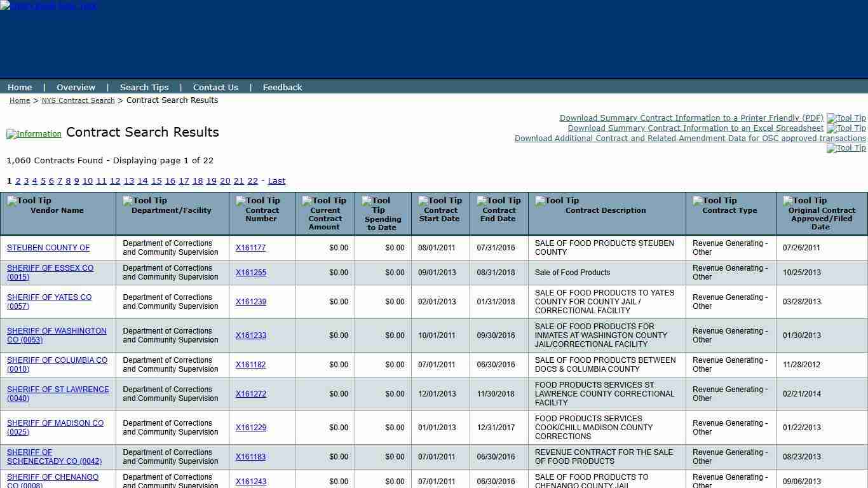Select Contact Us from the navigation bar
The width and height of the screenshot is (868, 488).
[x=215, y=87]
